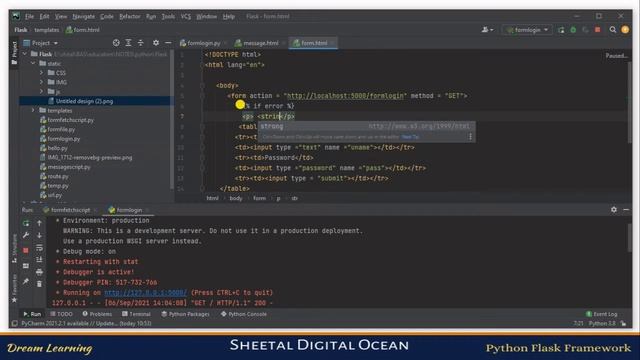Switch to message.html editor tab

260,43
